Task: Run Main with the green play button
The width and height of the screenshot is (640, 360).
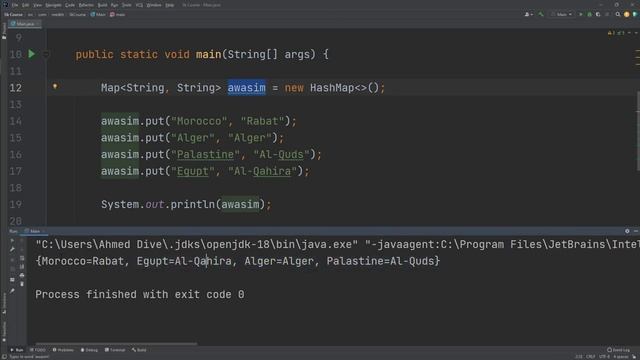Action: click(x=581, y=14)
